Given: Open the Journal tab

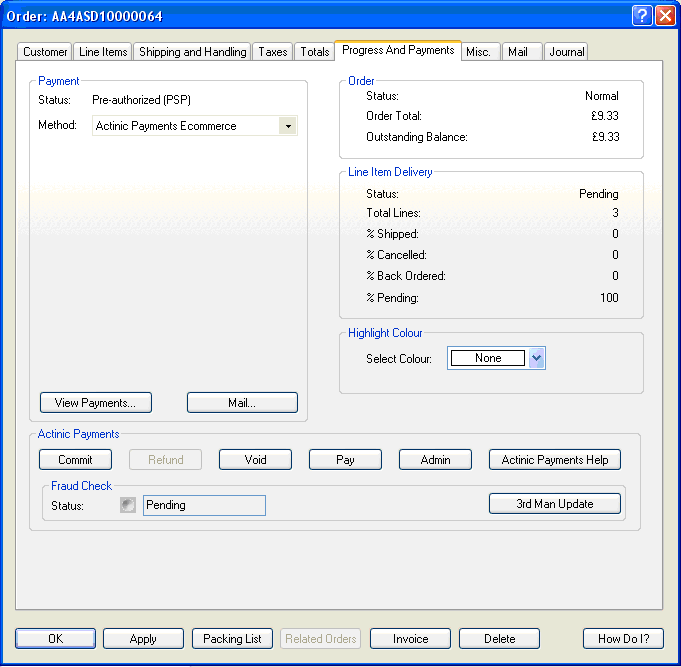Looking at the screenshot, I should pyautogui.click(x=566, y=52).
